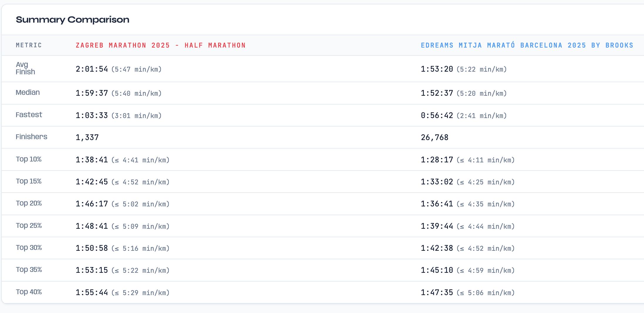This screenshot has height=313, width=644.
Task: Click Barcelona top 20% time 1:36:41
Action: pos(437,204)
